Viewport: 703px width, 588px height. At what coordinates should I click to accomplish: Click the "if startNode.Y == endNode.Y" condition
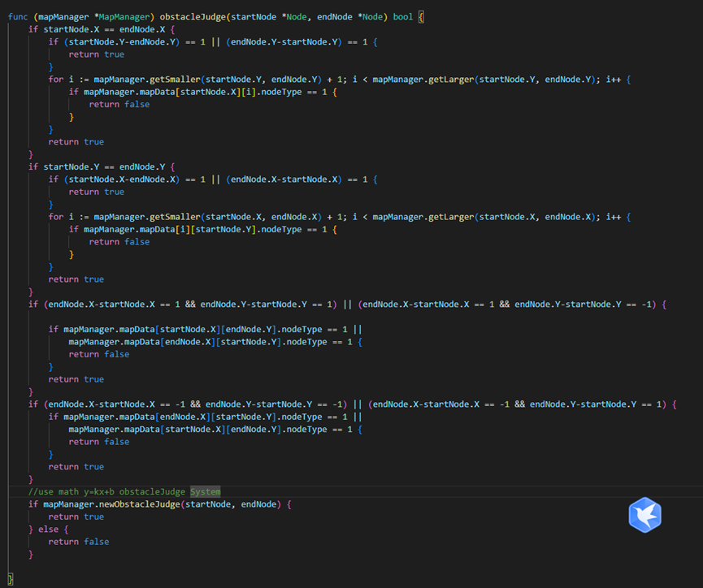tap(97, 166)
